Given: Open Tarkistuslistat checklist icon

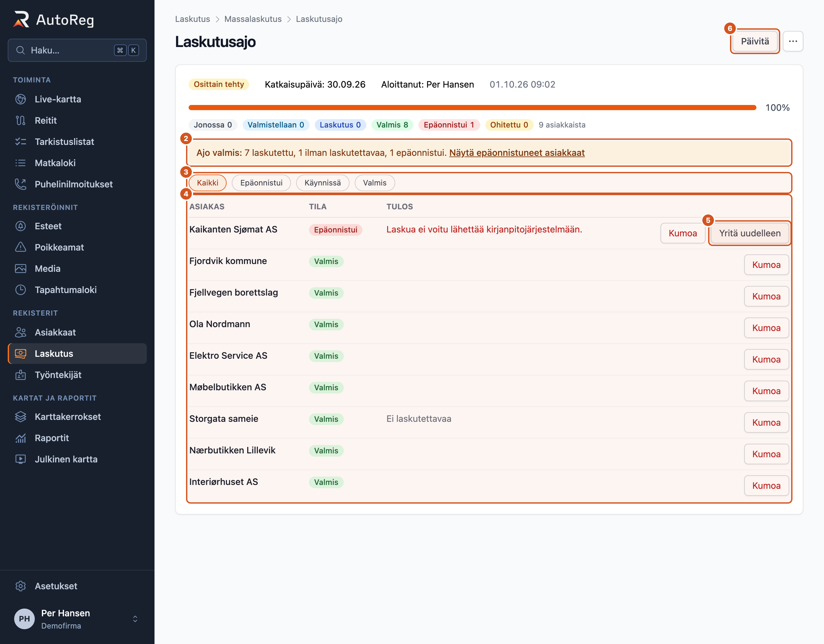Looking at the screenshot, I should tap(20, 142).
